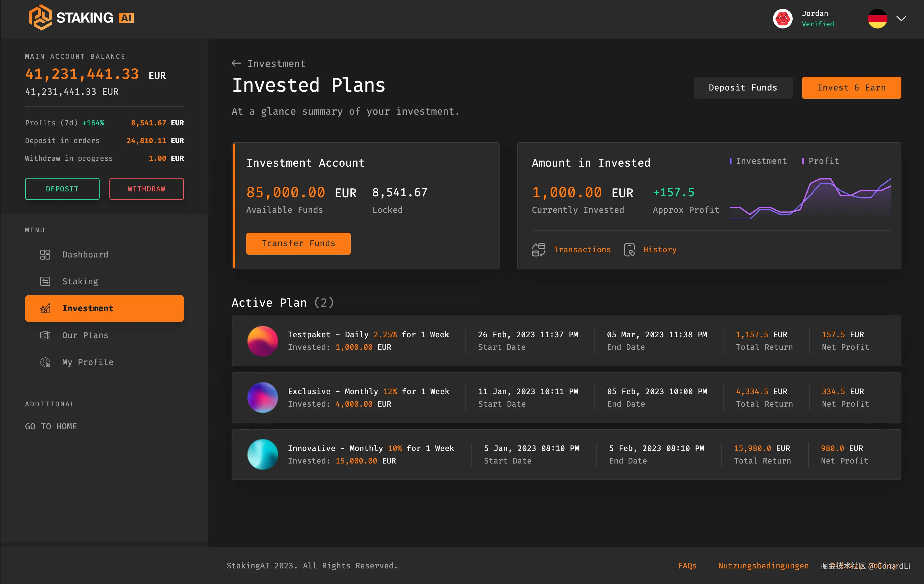
Task: Toggle the Investment legend on the chart
Action: 758,161
